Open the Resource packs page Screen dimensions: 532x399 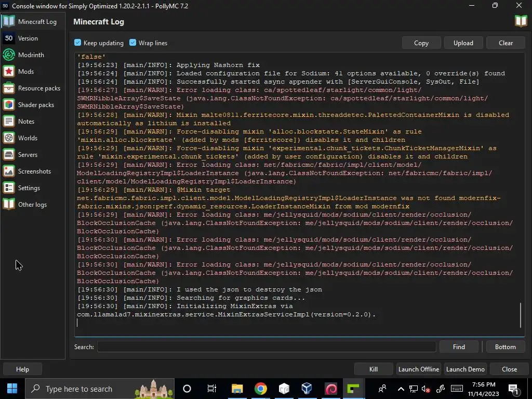pos(33,88)
